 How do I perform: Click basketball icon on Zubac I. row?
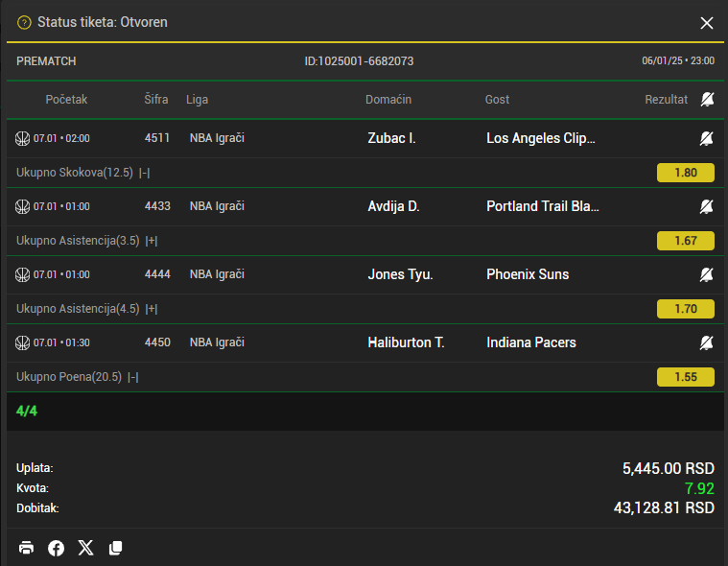coord(23,138)
